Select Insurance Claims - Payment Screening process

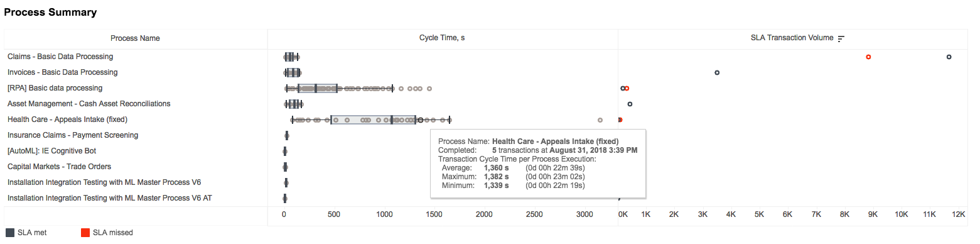pos(73,135)
